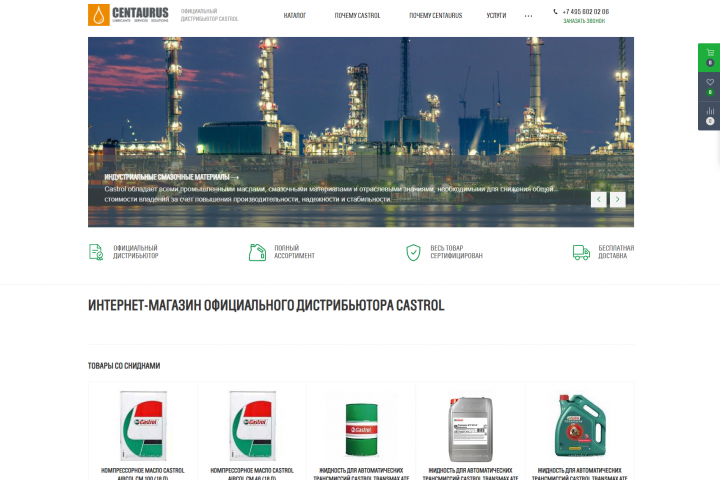720x480 pixels.
Task: Open the shopping cart side icon
Action: 710,52
